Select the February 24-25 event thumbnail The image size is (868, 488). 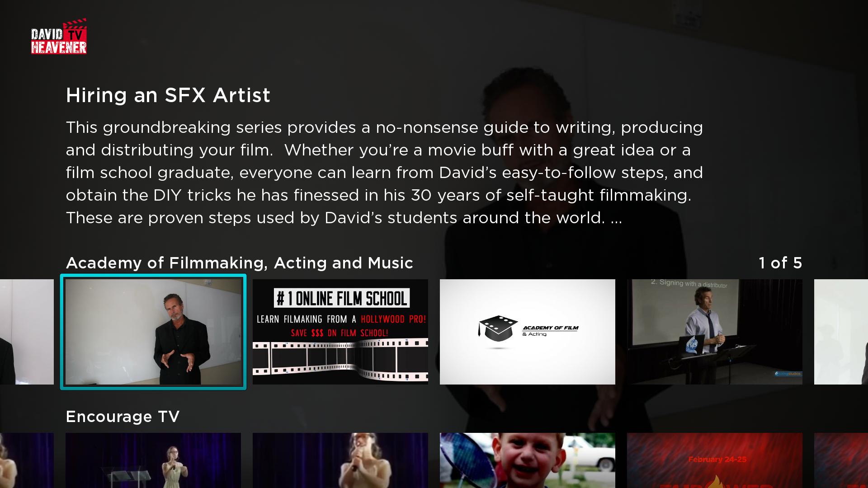pyautogui.click(x=715, y=460)
